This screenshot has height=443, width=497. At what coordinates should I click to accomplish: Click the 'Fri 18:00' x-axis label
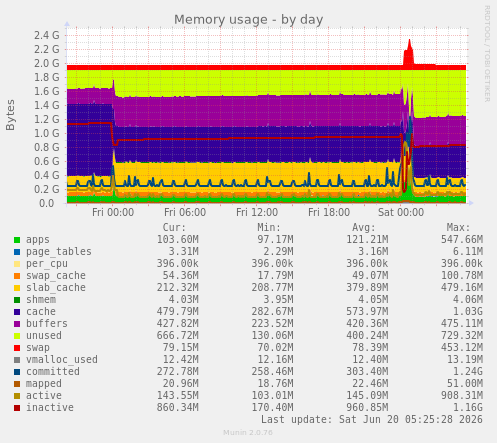[x=329, y=212]
